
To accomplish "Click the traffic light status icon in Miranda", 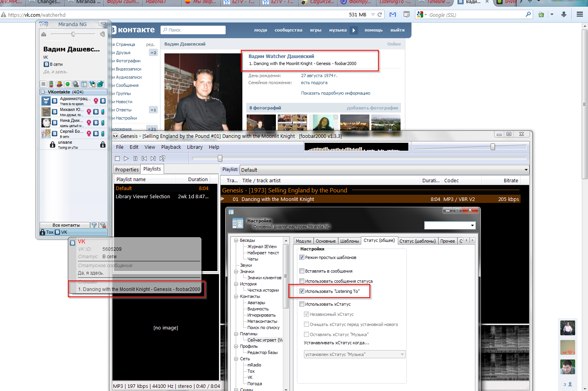I will [x=51, y=84].
